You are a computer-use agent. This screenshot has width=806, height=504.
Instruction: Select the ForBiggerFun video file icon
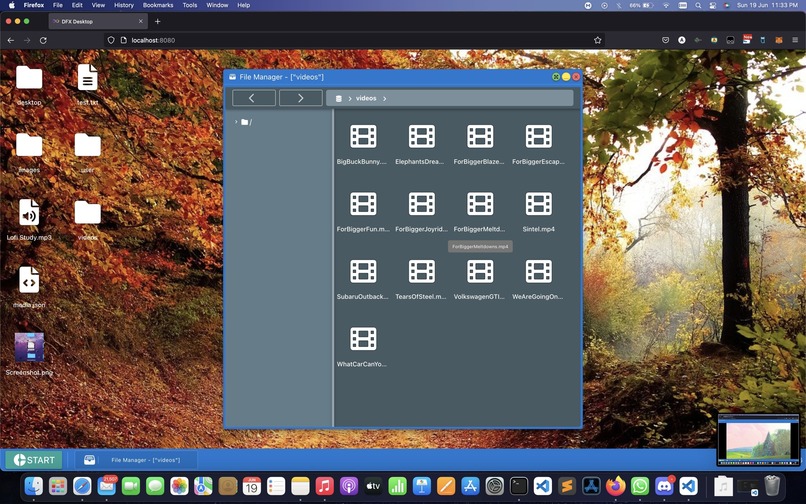click(363, 204)
